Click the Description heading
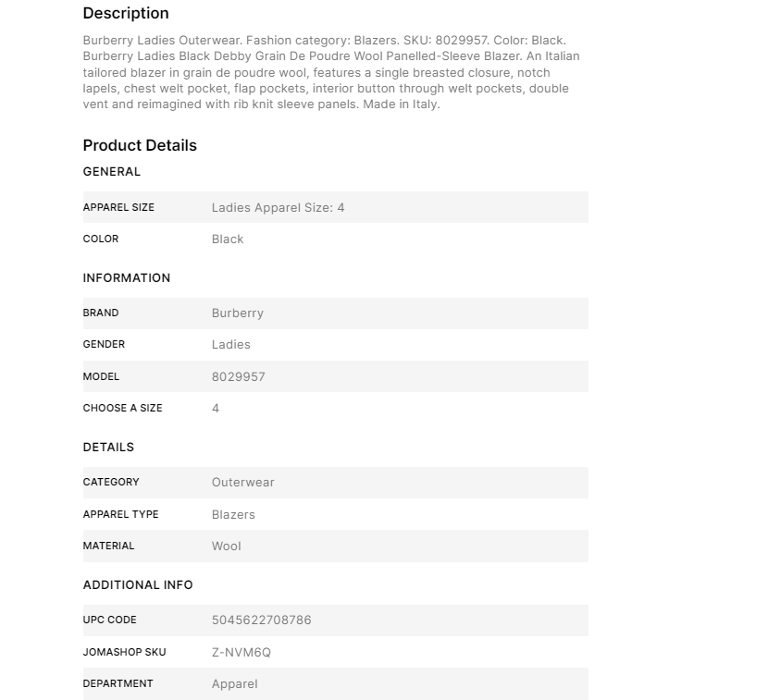 [126, 13]
